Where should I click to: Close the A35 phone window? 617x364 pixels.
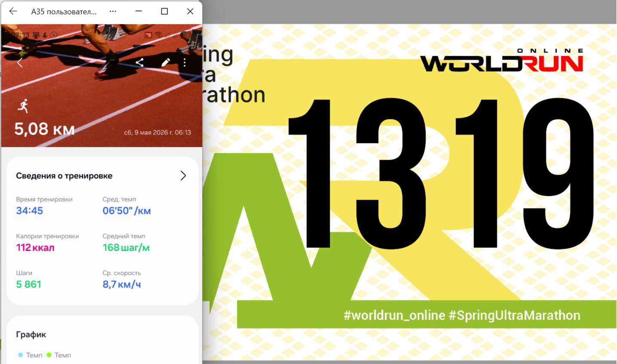190,11
